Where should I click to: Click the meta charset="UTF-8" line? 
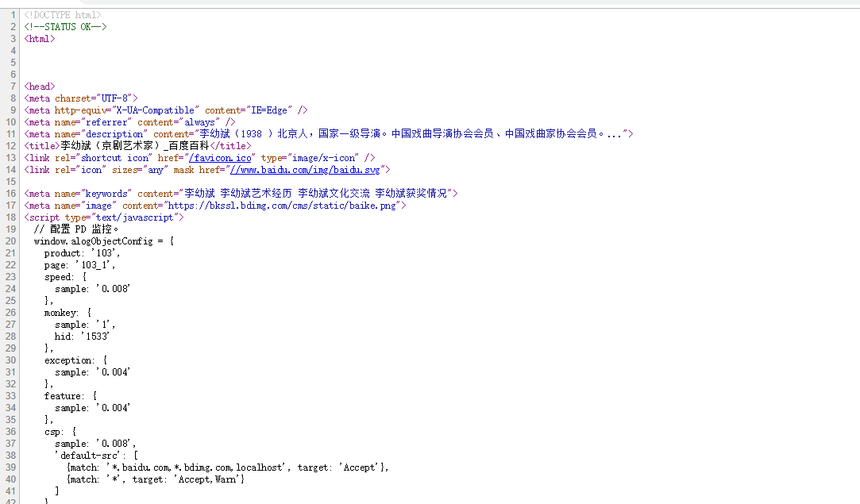81,98
